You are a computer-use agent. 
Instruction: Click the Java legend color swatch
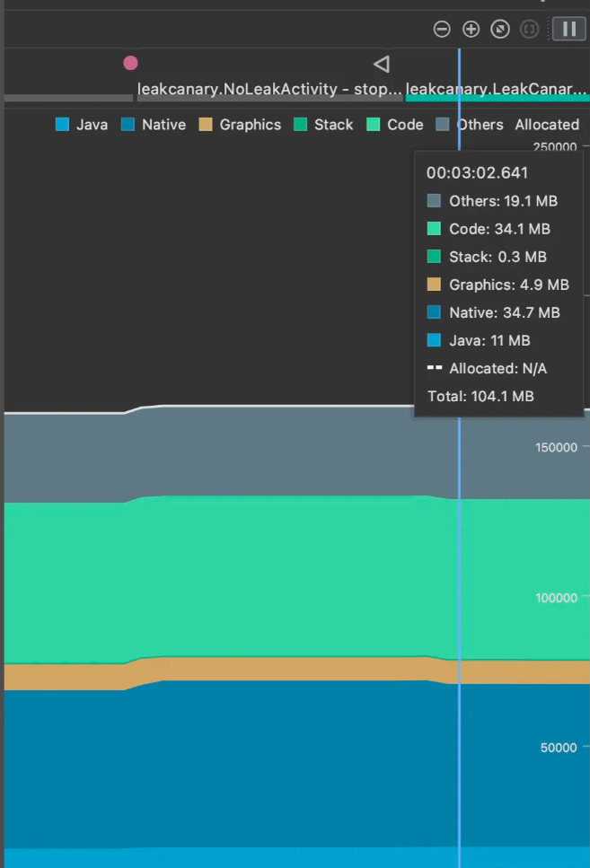[x=63, y=125]
